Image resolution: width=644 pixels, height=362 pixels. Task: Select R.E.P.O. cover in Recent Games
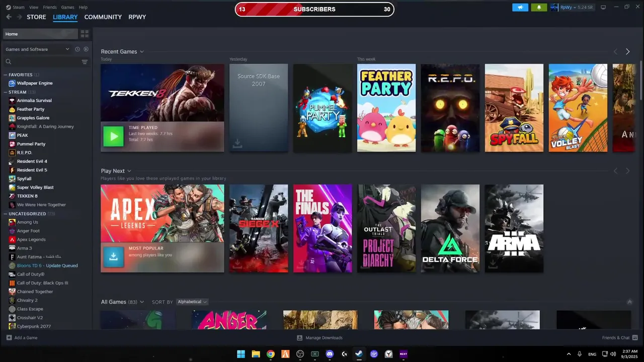450,108
